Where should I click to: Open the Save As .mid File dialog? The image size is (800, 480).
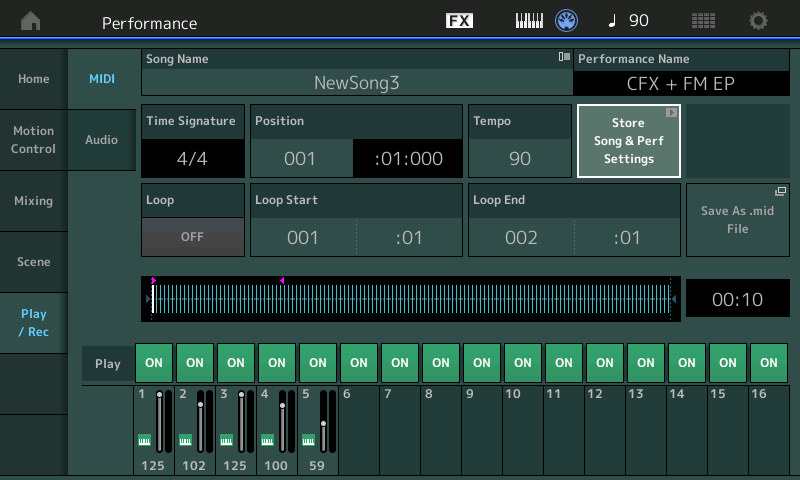738,220
